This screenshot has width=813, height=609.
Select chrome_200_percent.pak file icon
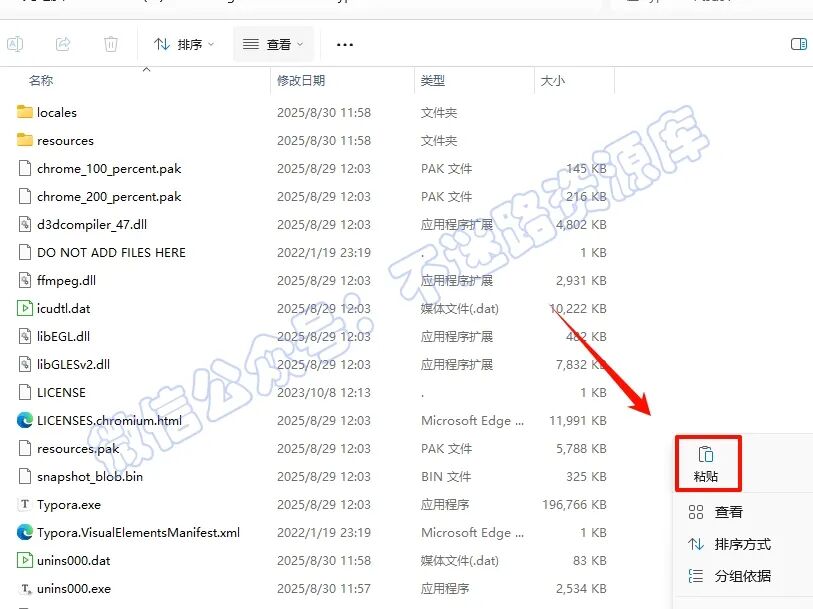(x=24, y=196)
